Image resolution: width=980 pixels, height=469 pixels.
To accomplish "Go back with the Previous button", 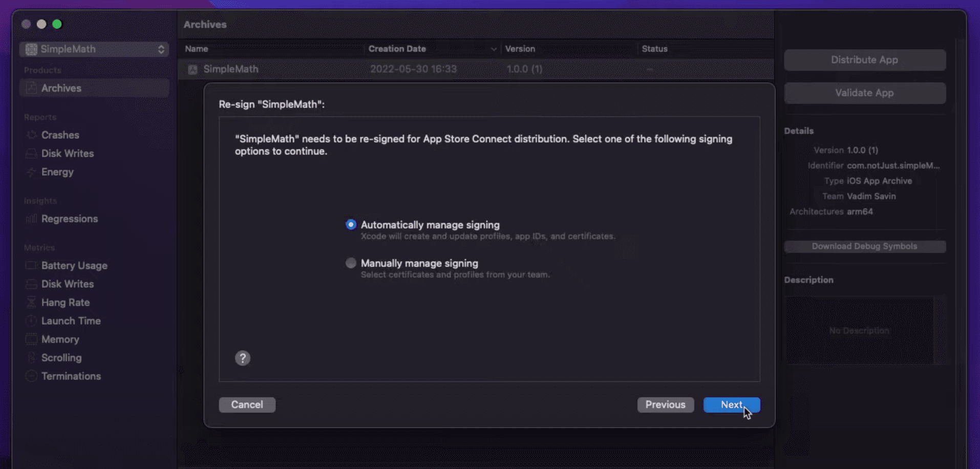I will [x=665, y=404].
